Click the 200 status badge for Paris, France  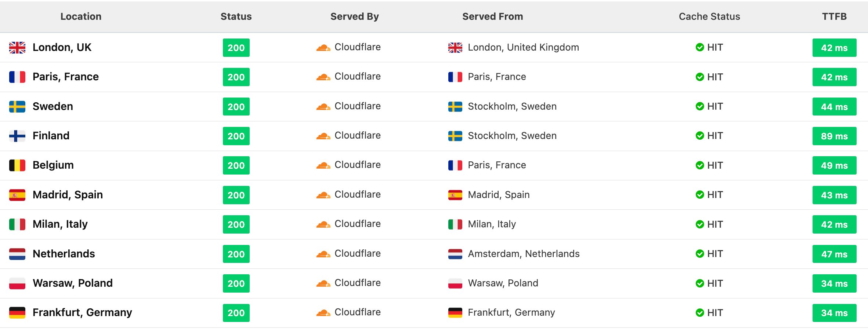tap(236, 77)
